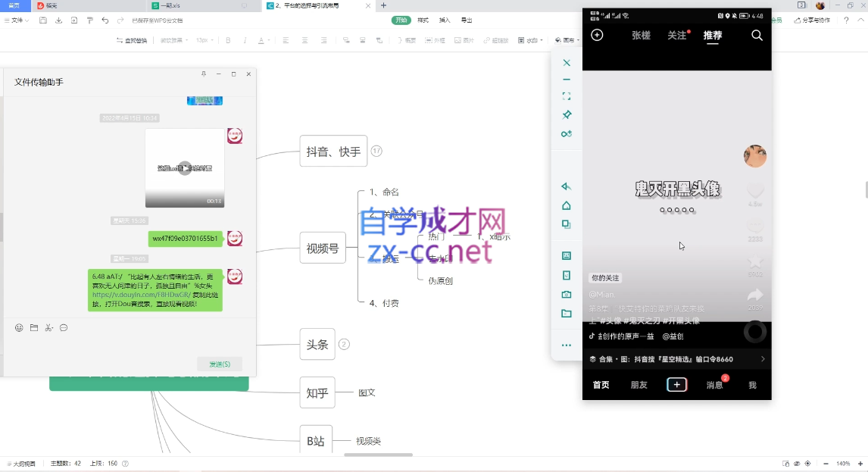The height and width of the screenshot is (472, 868).
Task: Tap the star favorite icon on video
Action: click(x=755, y=261)
